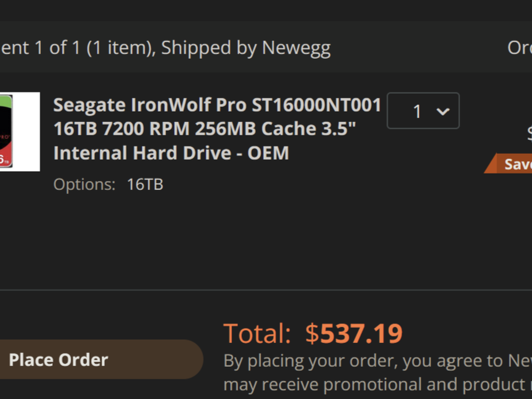Click the chevron arrow in the quantity selector

[x=443, y=111]
